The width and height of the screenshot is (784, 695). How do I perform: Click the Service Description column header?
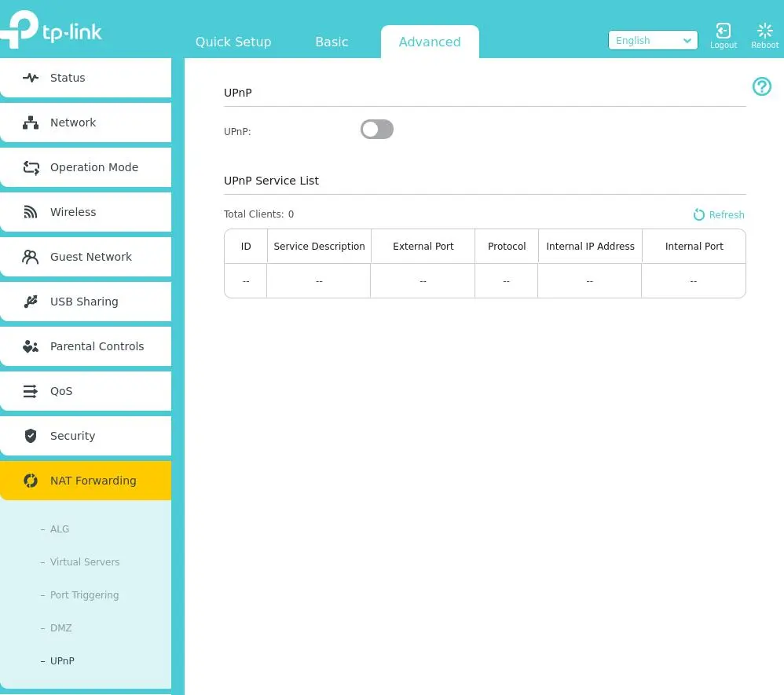(319, 246)
